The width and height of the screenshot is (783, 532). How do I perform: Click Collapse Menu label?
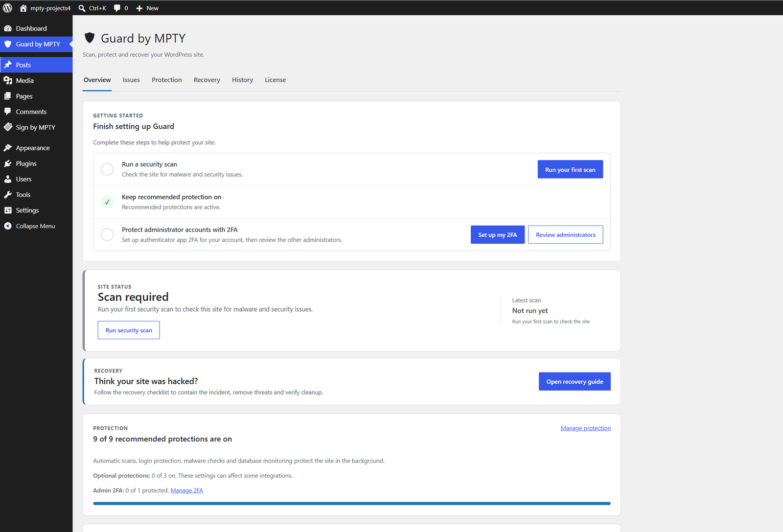(35, 226)
